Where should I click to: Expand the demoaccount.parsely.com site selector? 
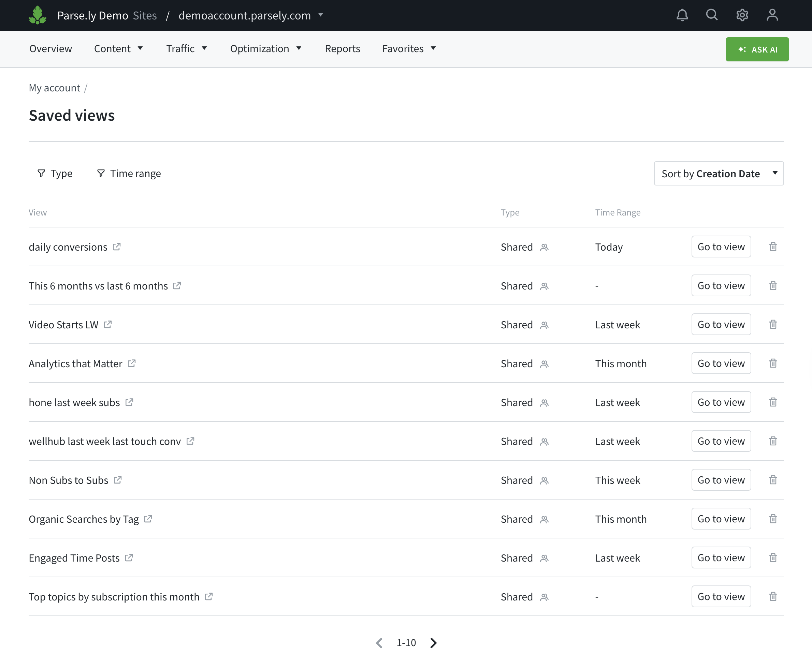(251, 15)
